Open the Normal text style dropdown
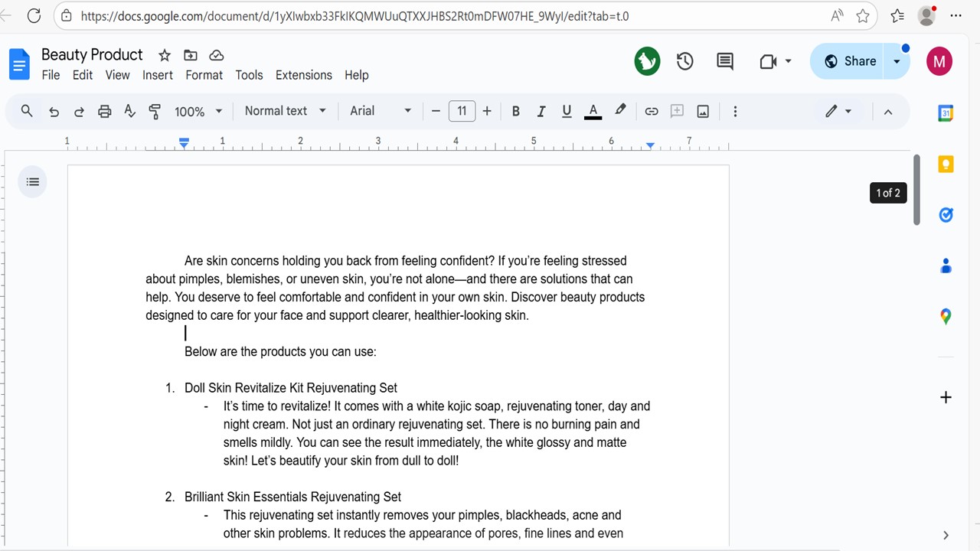This screenshot has width=980, height=551. click(285, 111)
